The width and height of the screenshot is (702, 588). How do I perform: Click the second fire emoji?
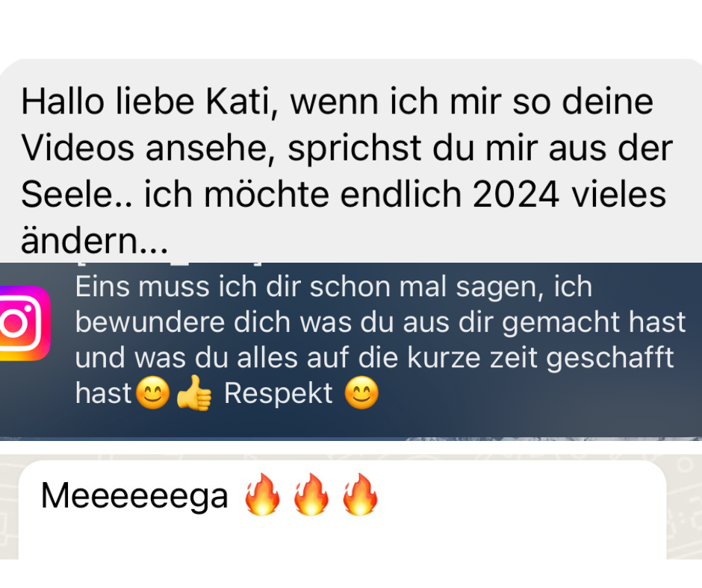pyautogui.click(x=311, y=495)
